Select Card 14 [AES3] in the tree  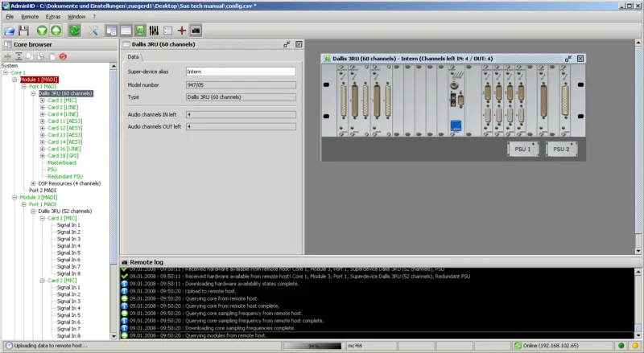point(65,142)
